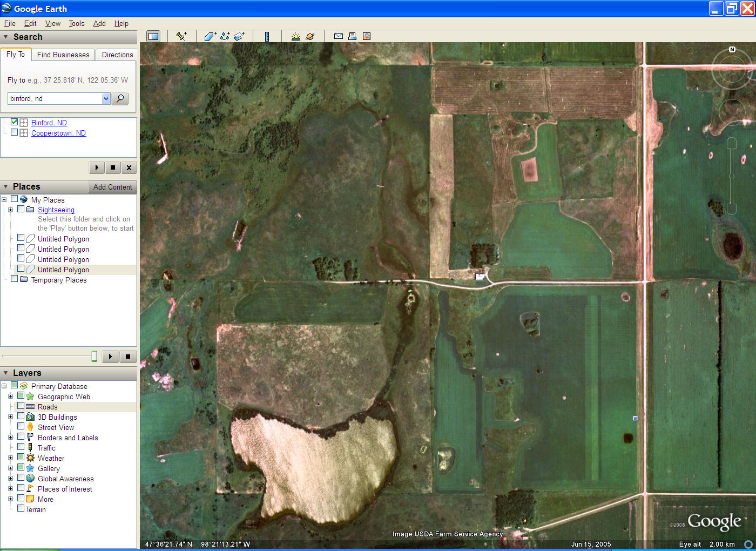Enable the Street View layer checkbox
Image resolution: width=756 pixels, height=551 pixels.
coord(21,426)
